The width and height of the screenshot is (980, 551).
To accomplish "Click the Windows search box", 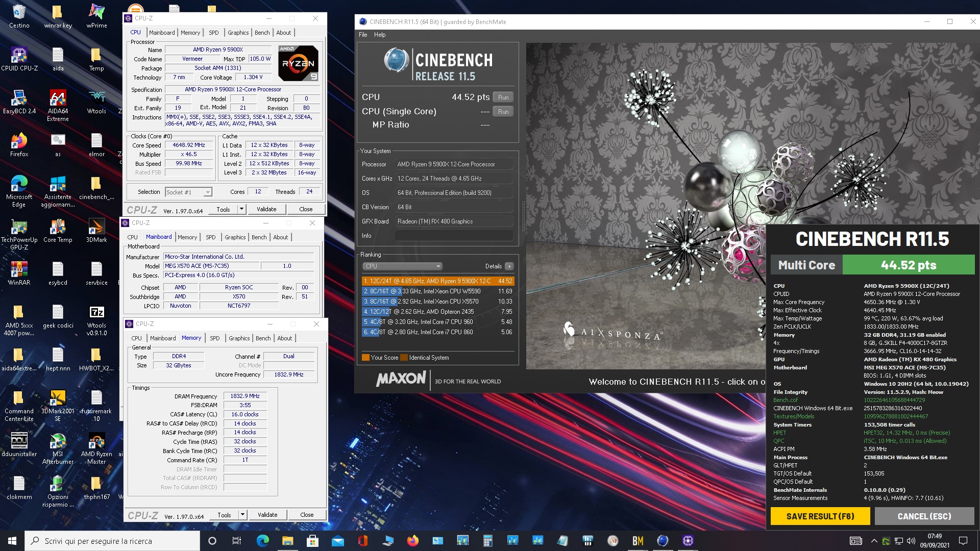I will [112, 541].
